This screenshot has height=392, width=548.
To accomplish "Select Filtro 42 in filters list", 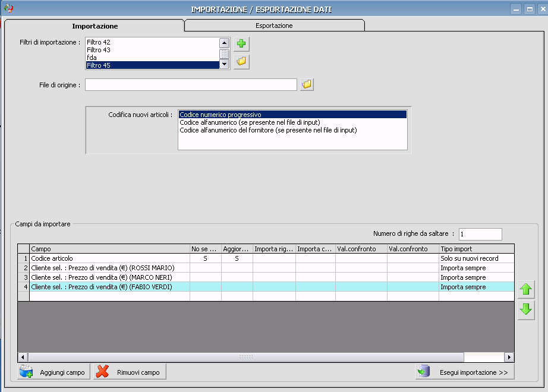I will click(x=152, y=42).
